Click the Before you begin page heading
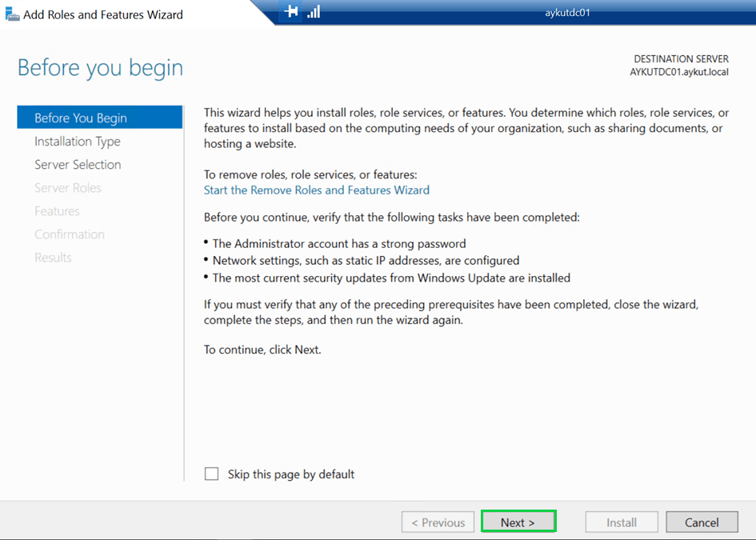This screenshot has width=756, height=540. 101,68
